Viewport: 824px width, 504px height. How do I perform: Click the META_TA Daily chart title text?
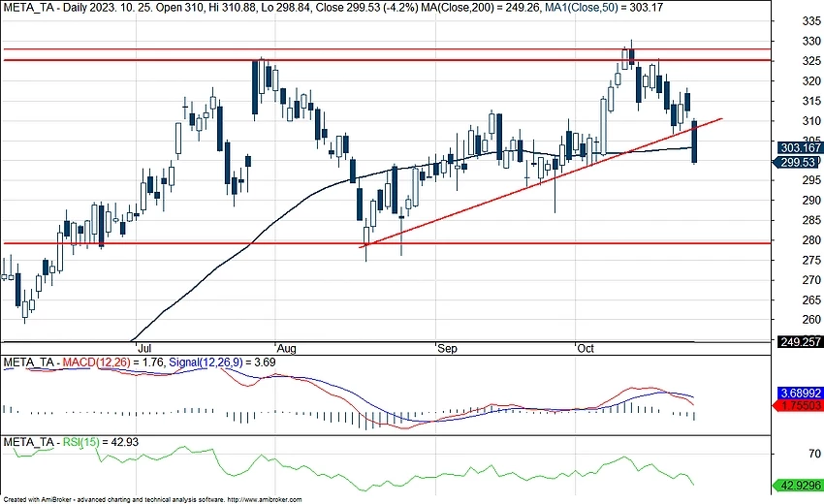click(56, 8)
